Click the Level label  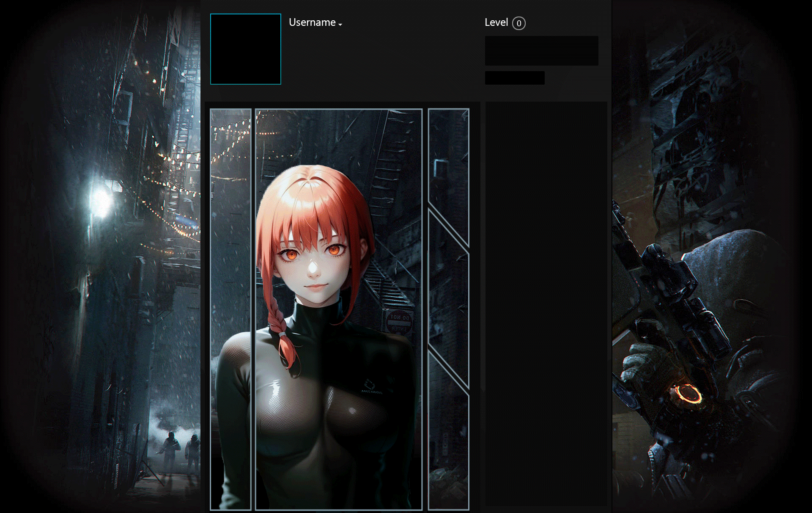pos(496,22)
